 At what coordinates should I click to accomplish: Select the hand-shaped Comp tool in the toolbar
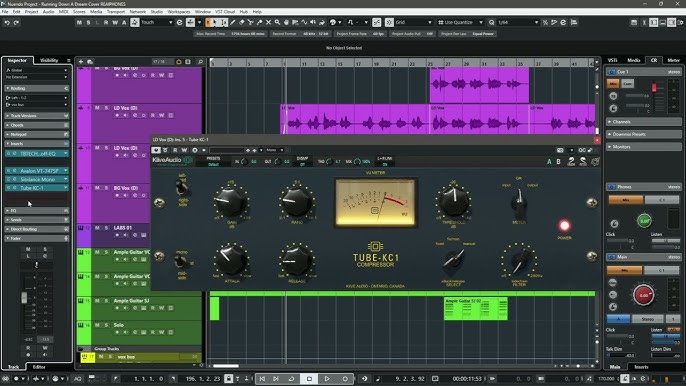coord(286,22)
